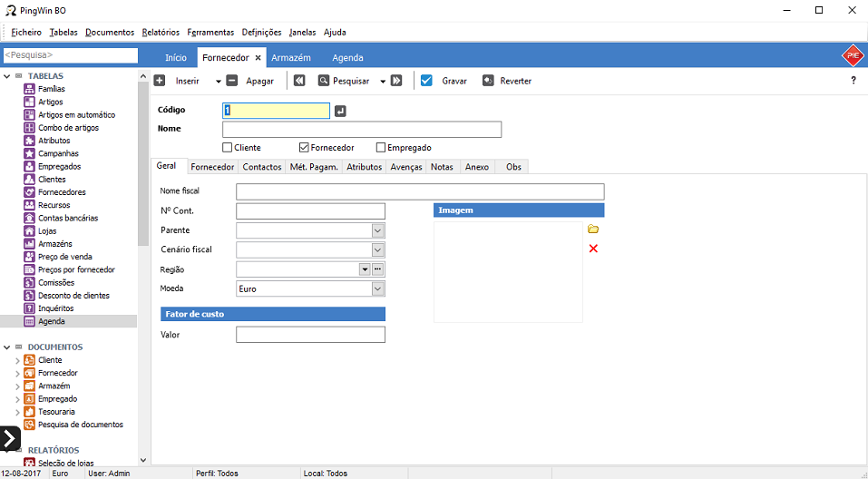The width and height of the screenshot is (868, 479).
Task: Open the help question mark icon
Action: [x=853, y=81]
